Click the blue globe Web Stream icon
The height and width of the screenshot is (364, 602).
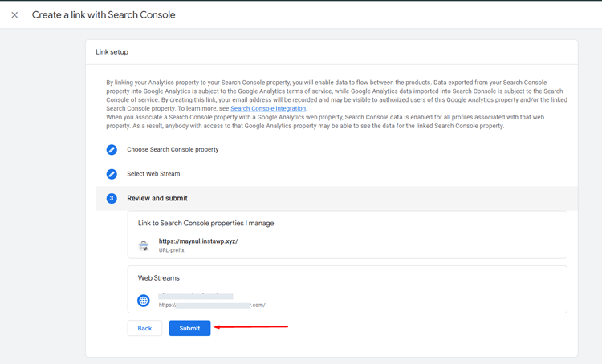tap(144, 301)
